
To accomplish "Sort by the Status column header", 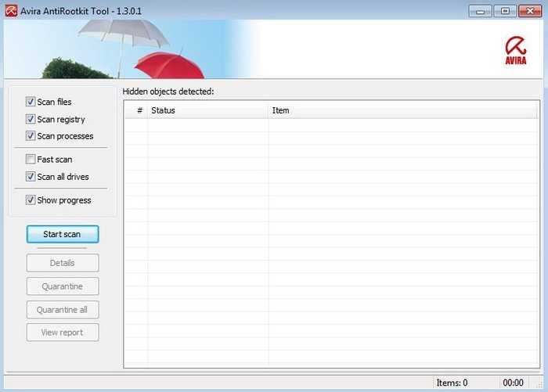I will pos(208,110).
